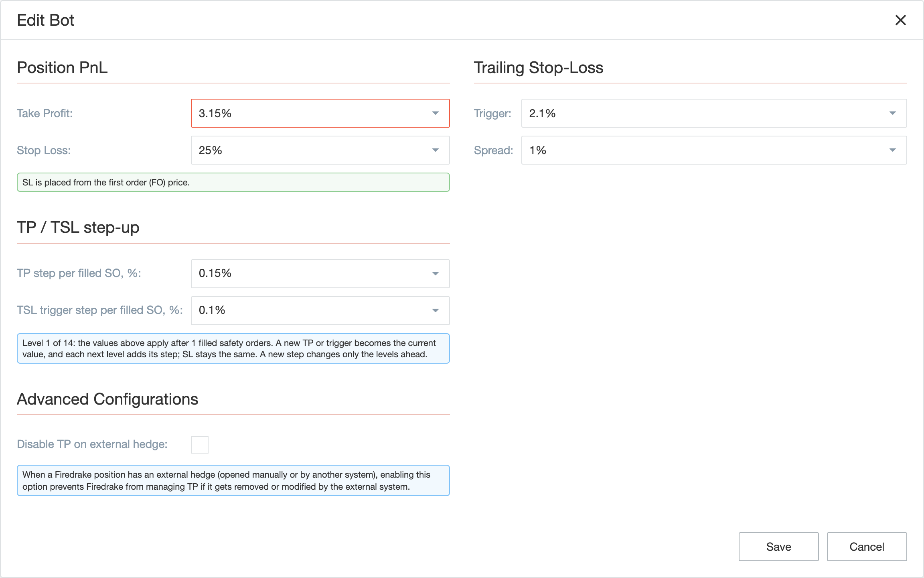Click the 'Take Profit:' label

(45, 113)
